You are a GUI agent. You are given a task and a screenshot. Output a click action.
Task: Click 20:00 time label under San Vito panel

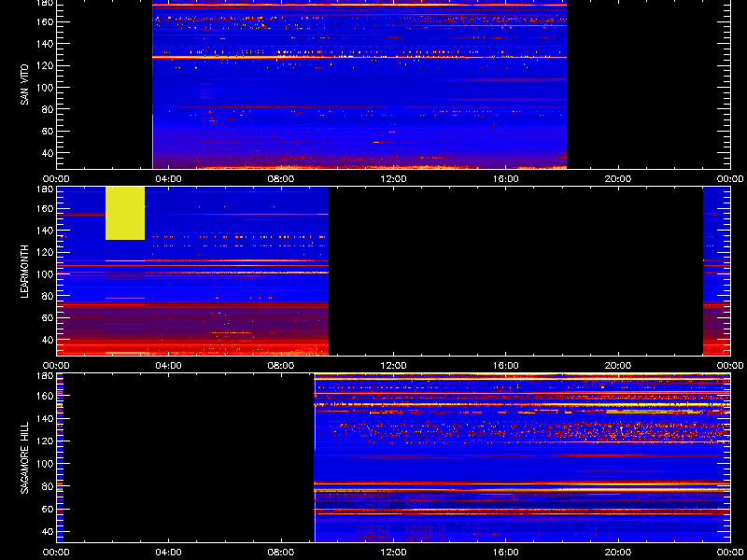(618, 179)
